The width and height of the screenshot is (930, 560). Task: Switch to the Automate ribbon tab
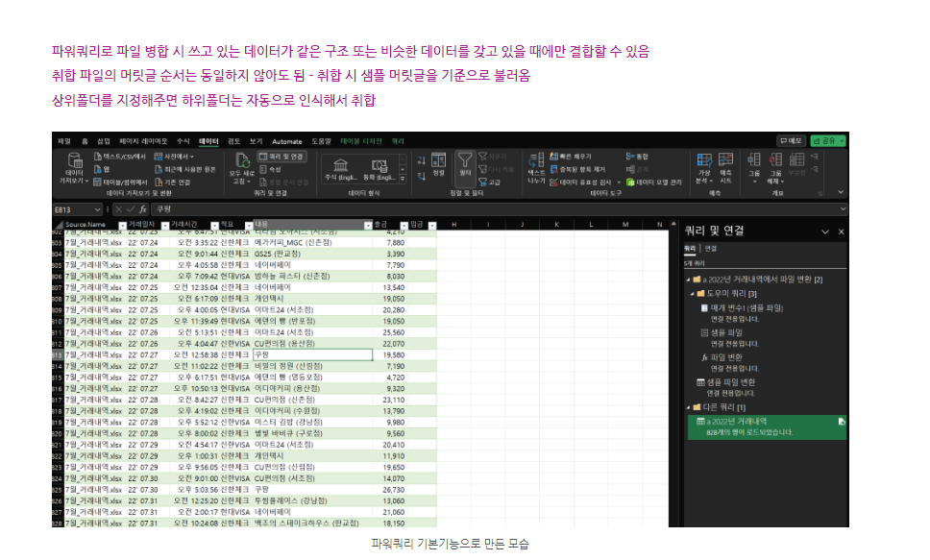287,141
